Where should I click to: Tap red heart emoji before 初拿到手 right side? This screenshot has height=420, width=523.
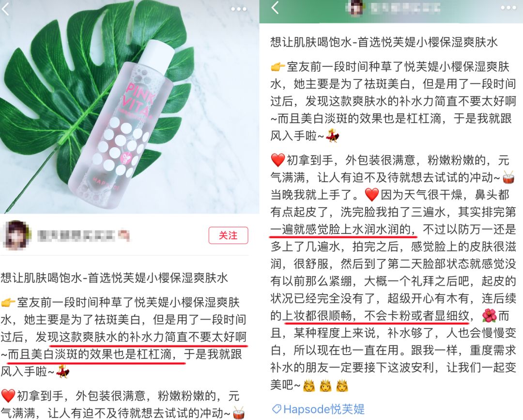click(x=278, y=160)
